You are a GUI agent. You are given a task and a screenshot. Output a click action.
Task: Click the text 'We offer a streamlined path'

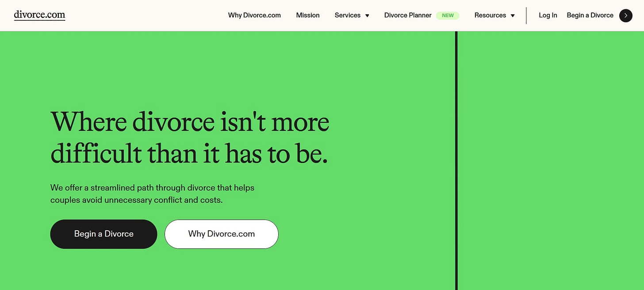pyautogui.click(x=153, y=193)
